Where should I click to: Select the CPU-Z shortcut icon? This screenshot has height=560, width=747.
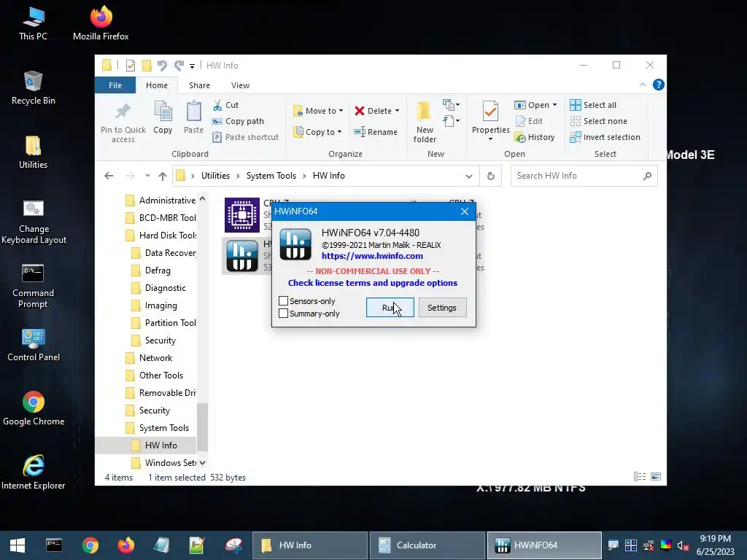pyautogui.click(x=242, y=215)
